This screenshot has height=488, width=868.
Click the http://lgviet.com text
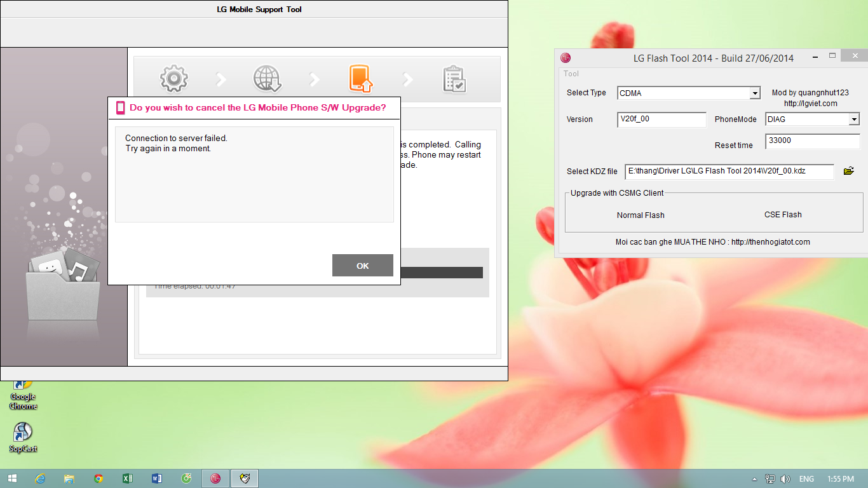(x=810, y=104)
